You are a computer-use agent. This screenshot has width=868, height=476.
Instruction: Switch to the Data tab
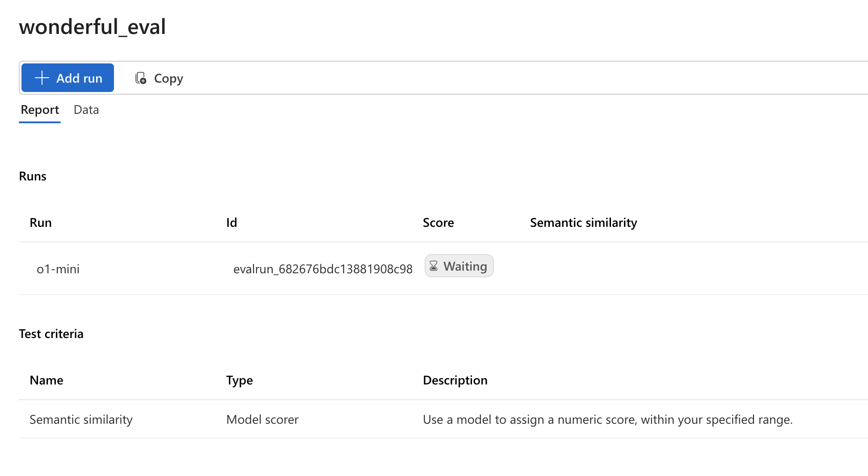coord(86,110)
